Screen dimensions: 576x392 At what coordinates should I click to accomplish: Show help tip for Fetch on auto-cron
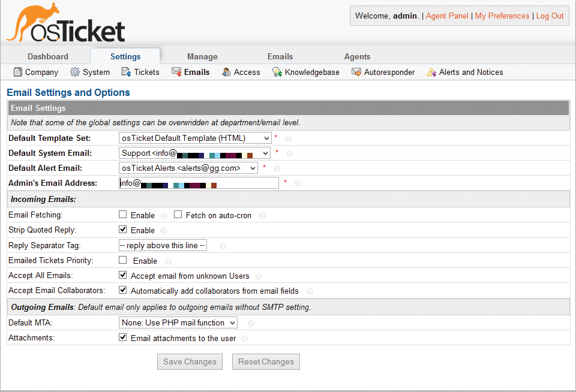[x=262, y=216]
